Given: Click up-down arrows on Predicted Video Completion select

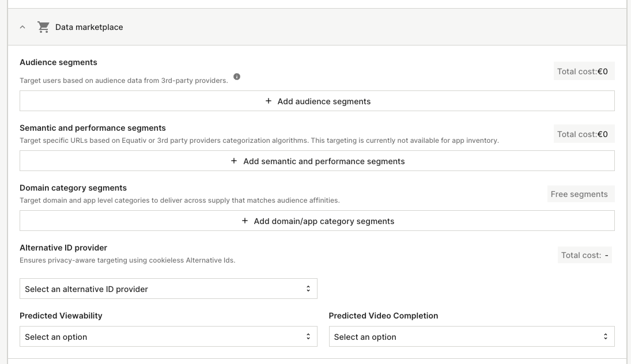Looking at the screenshot, I should point(606,336).
